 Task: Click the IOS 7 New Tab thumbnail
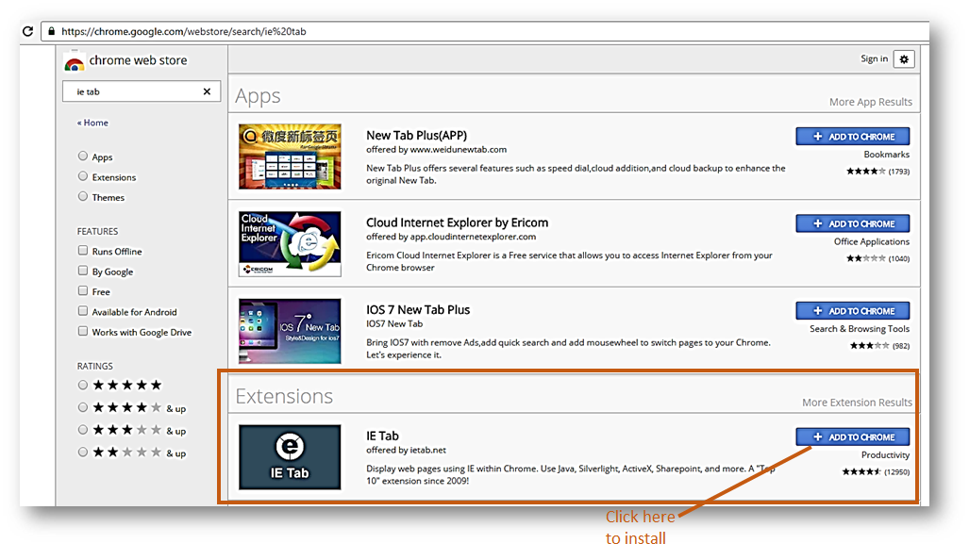point(290,331)
